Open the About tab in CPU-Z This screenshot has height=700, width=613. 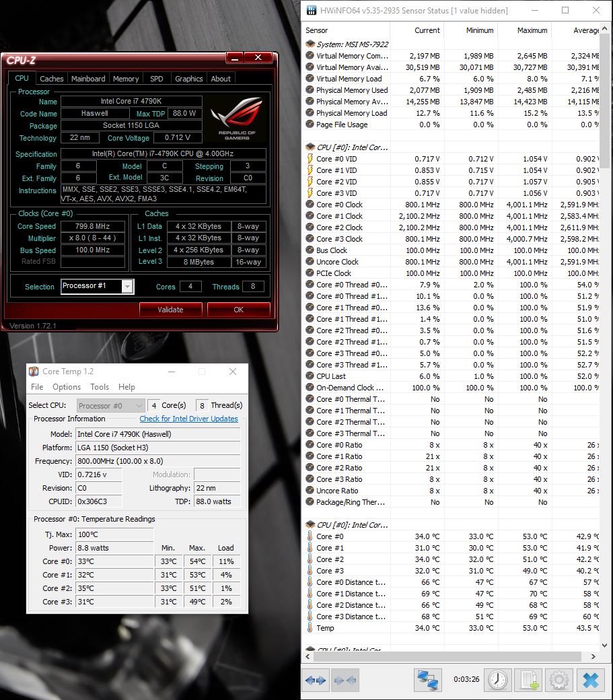click(x=221, y=79)
